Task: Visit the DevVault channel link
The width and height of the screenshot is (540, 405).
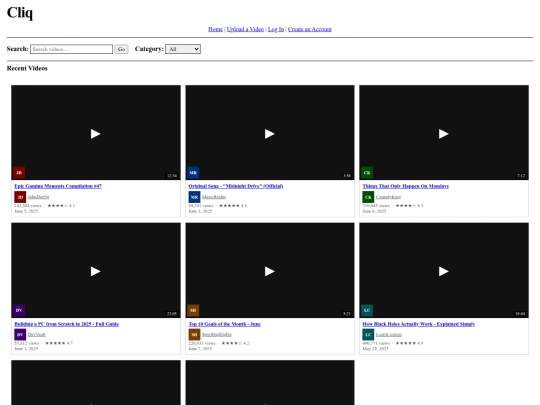Action: [36, 334]
